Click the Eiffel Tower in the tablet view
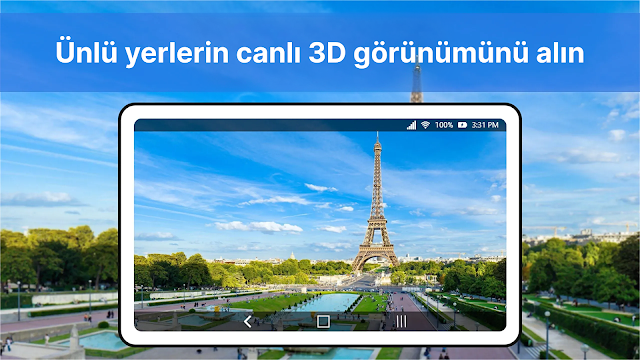 (x=376, y=203)
